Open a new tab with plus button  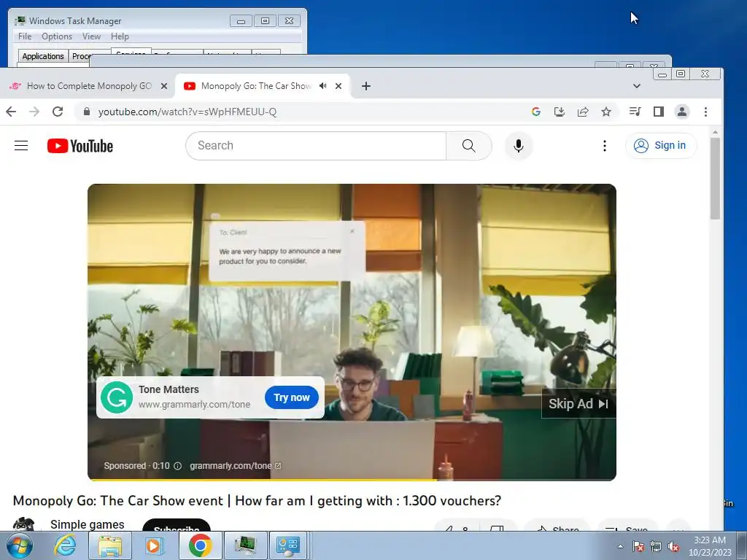pyautogui.click(x=366, y=86)
